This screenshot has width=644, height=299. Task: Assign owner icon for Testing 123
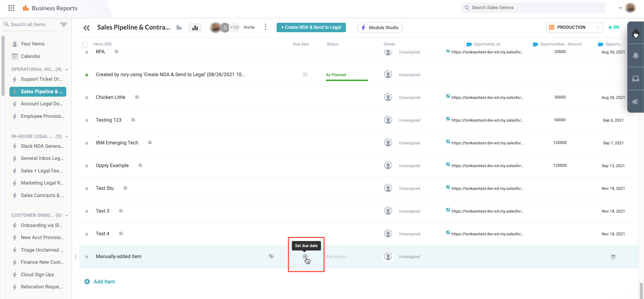point(388,120)
